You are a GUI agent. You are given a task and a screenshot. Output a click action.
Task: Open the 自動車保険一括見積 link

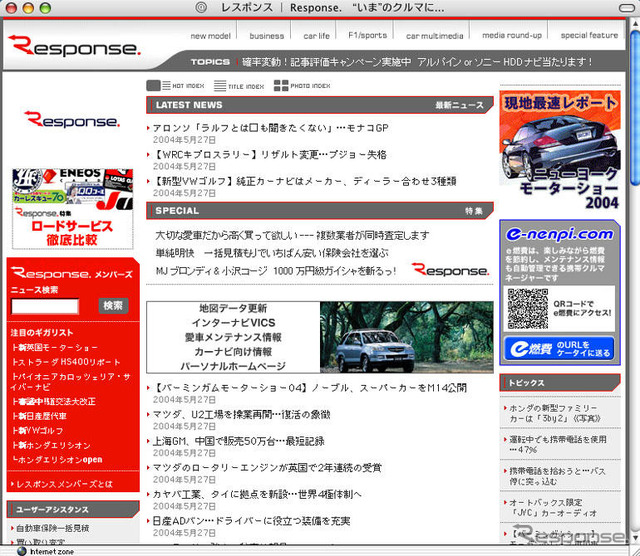click(x=53, y=528)
